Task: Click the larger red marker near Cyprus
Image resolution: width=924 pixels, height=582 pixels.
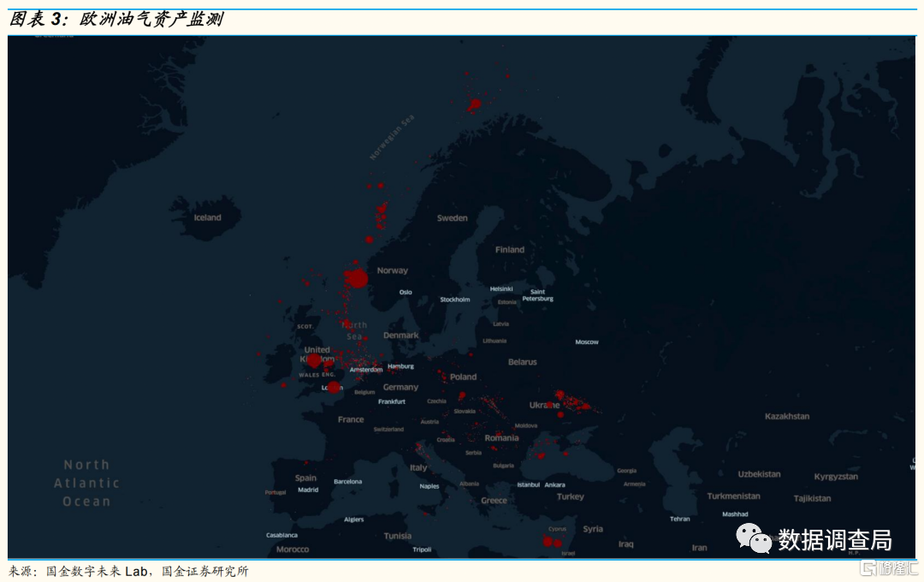Action: 548,541
